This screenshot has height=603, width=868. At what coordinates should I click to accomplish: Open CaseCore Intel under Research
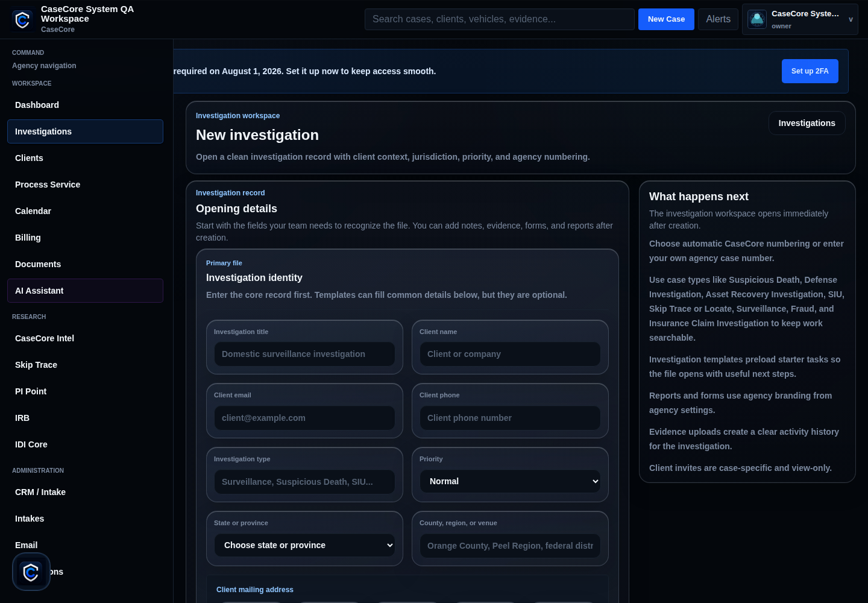(85, 338)
